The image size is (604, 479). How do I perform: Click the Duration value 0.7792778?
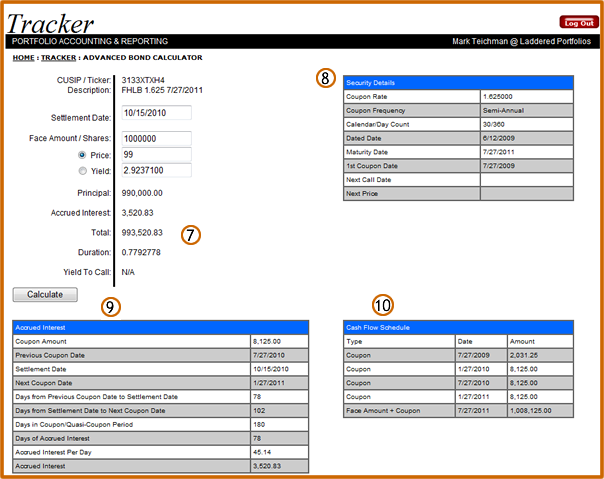pos(141,252)
